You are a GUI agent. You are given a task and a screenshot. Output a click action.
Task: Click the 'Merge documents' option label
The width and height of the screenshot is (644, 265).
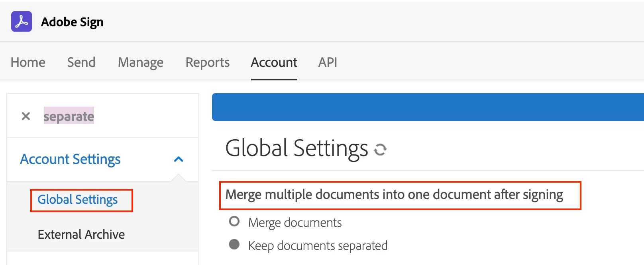click(295, 222)
